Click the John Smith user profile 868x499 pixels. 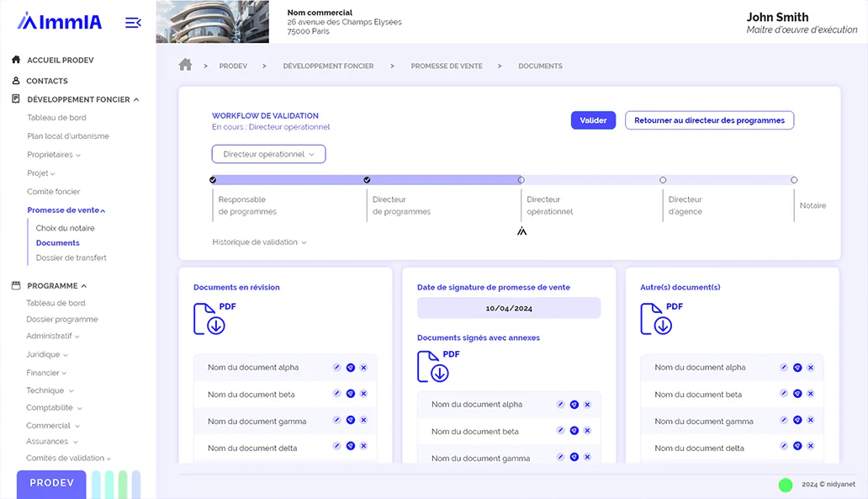802,24
